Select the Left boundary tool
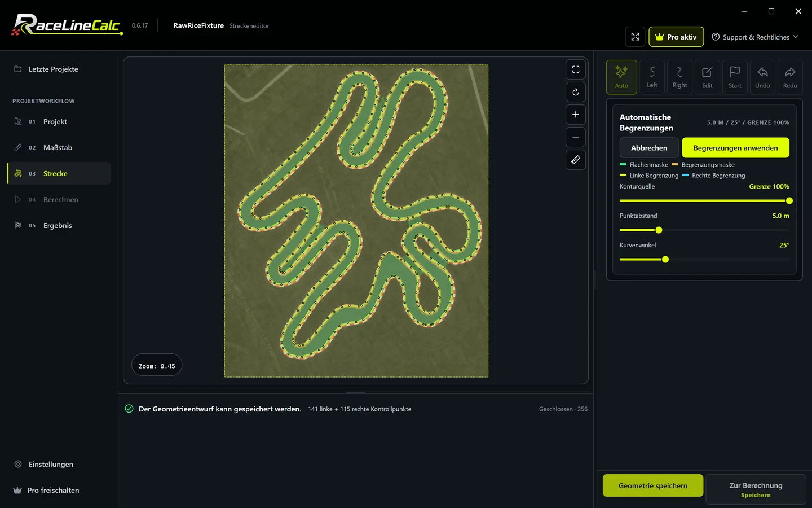 652,77
